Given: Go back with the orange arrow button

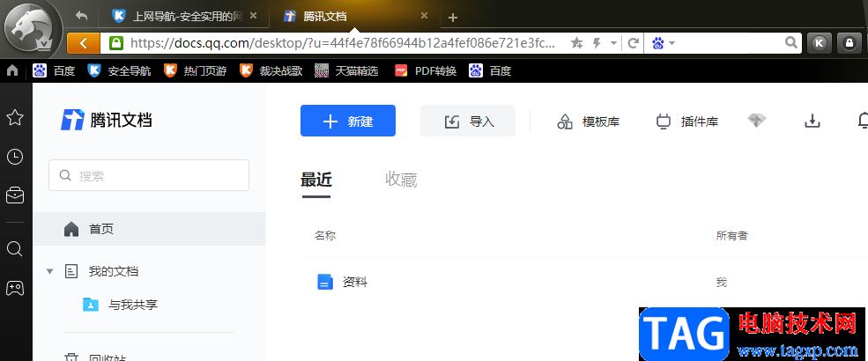Looking at the screenshot, I should click(x=83, y=42).
